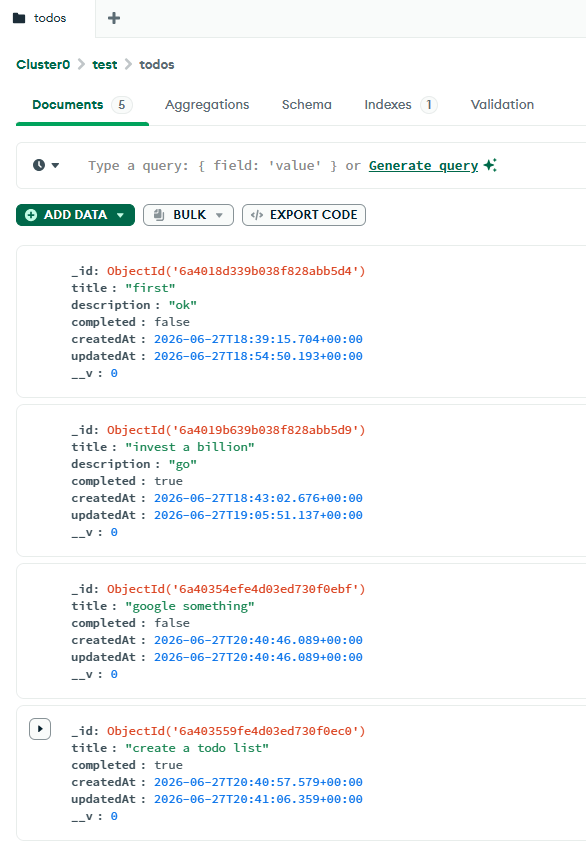Image resolution: width=586 pixels, height=847 pixels.
Task: Open the Aggregations tab
Action: (x=207, y=105)
